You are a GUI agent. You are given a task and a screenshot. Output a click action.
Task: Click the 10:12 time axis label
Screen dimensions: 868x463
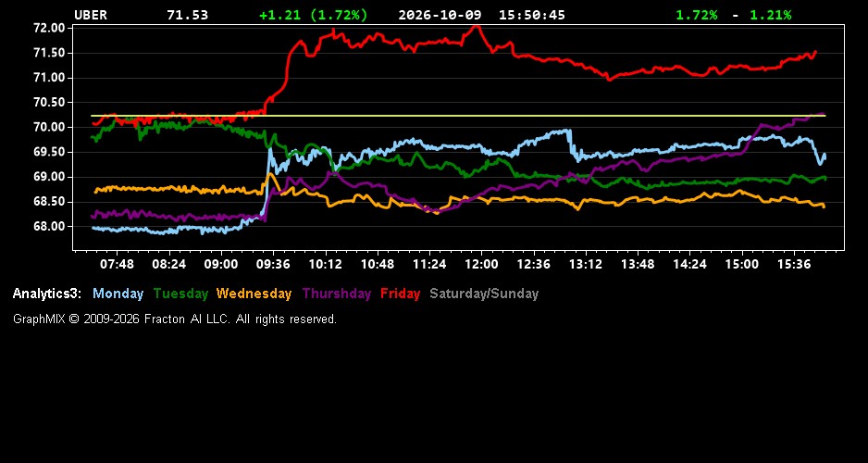pos(325,265)
